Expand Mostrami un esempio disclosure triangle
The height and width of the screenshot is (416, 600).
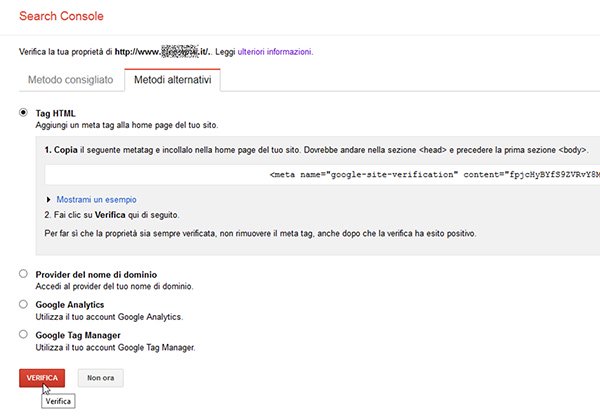tap(48, 199)
